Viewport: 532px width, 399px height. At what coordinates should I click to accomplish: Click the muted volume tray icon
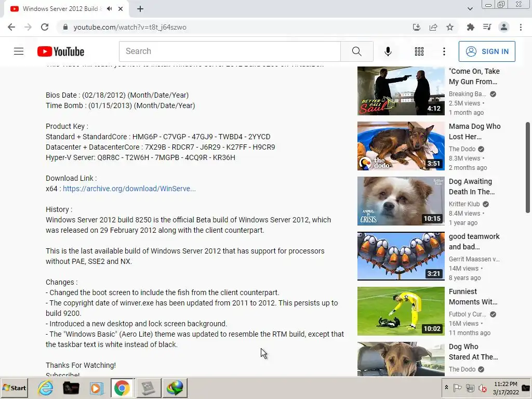(x=482, y=388)
